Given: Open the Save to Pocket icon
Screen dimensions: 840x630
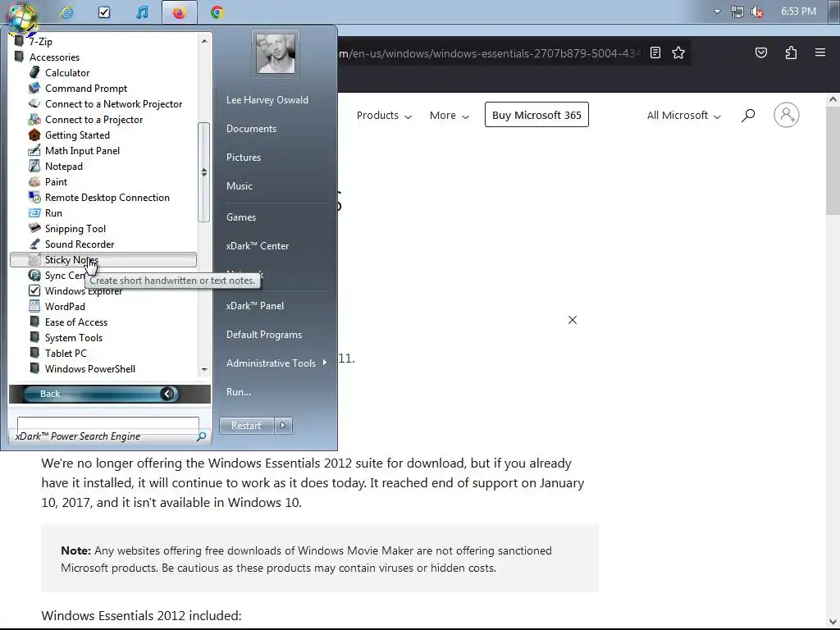Looking at the screenshot, I should pyautogui.click(x=760, y=52).
